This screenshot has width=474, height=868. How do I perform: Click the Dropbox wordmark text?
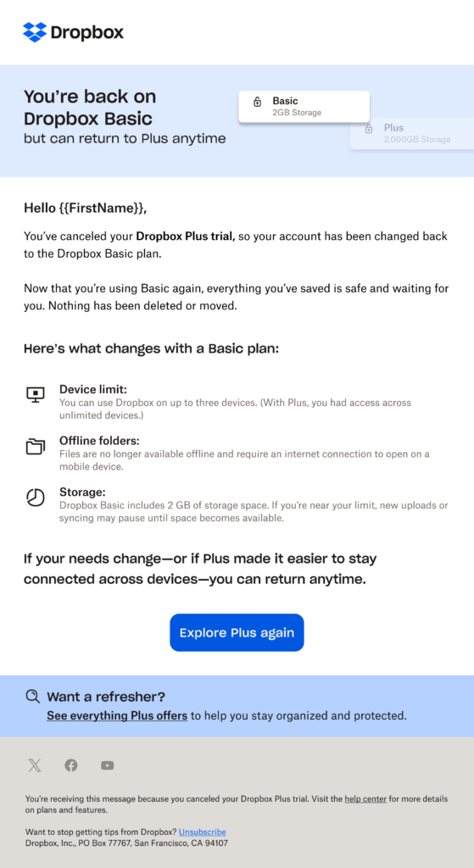click(x=87, y=33)
